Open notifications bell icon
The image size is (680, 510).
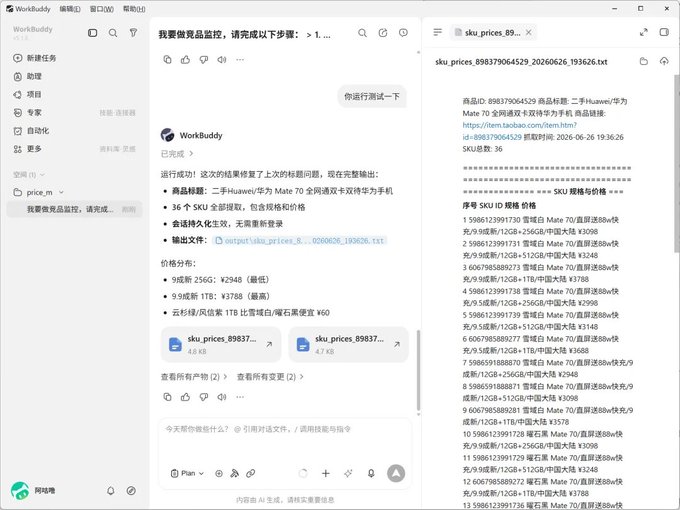point(111,490)
